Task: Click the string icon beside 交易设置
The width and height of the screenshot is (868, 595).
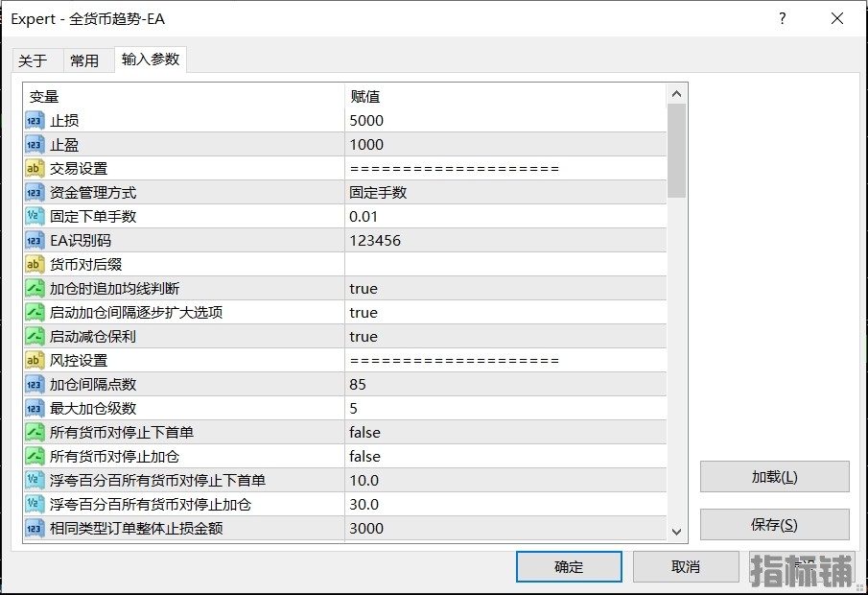Action: pos(34,168)
